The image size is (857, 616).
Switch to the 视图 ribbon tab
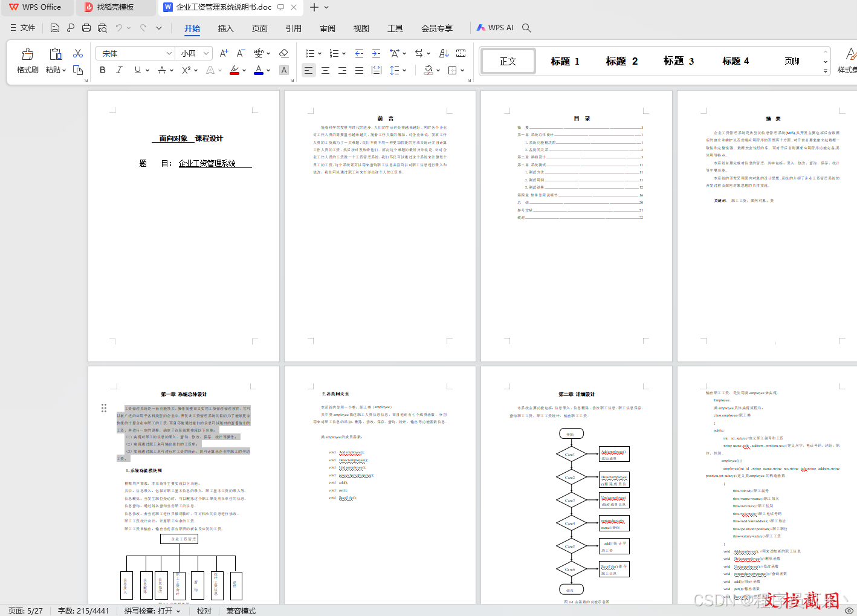click(361, 28)
